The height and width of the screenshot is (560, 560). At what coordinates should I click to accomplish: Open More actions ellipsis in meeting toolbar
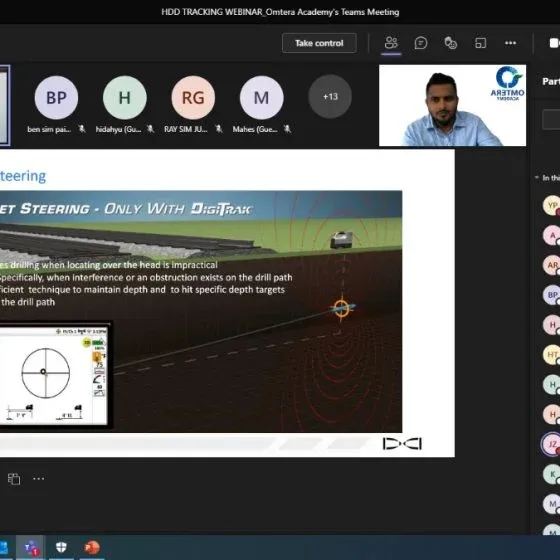click(x=510, y=43)
